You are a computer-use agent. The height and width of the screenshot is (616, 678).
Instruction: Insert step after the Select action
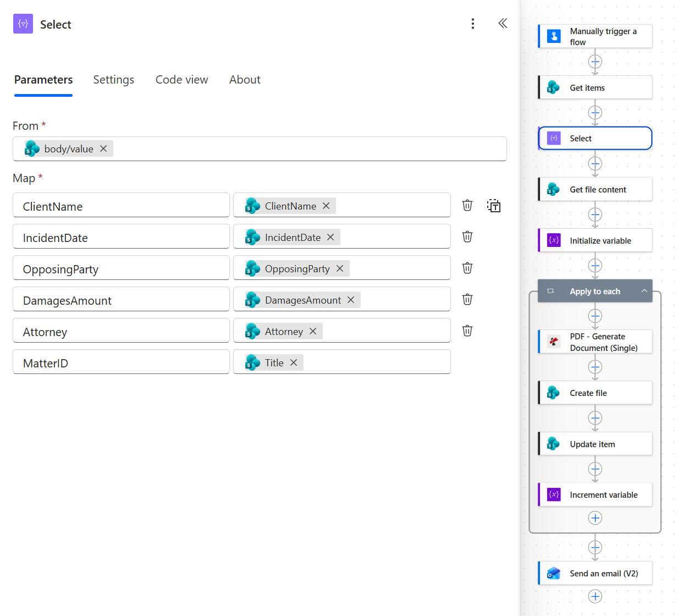(595, 163)
